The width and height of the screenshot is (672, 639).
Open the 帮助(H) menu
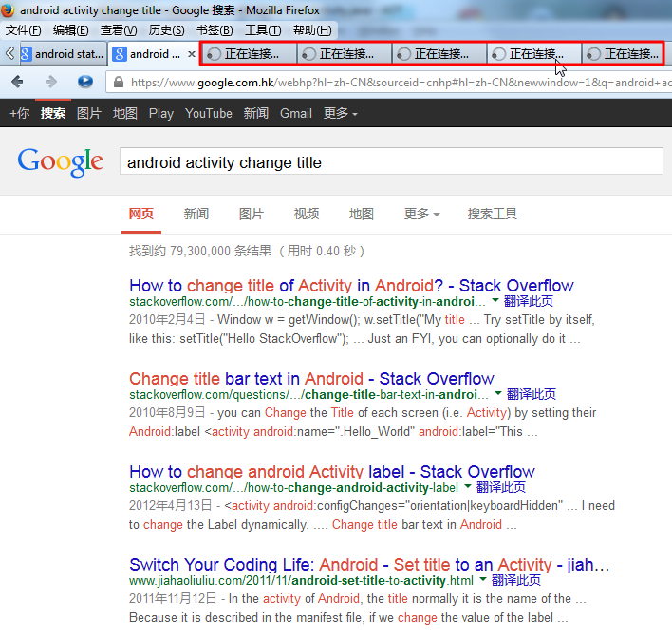coord(312,30)
